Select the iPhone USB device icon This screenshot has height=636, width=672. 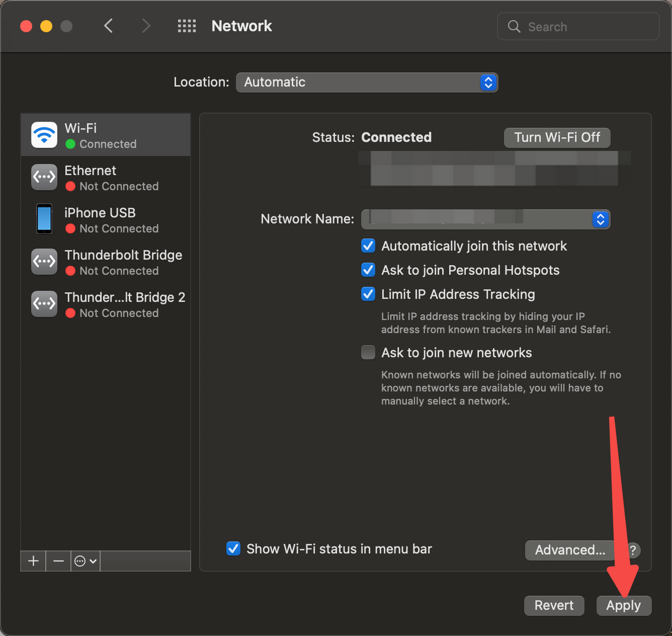[x=44, y=219]
